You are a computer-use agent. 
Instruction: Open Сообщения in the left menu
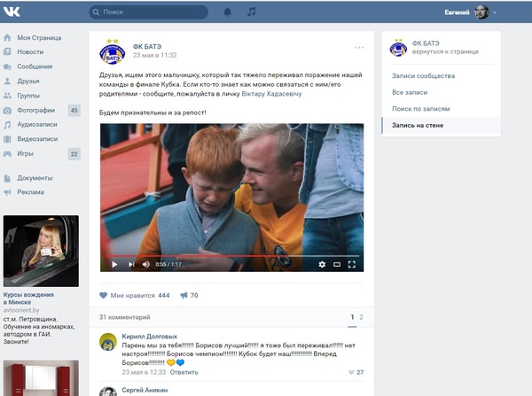(35, 66)
